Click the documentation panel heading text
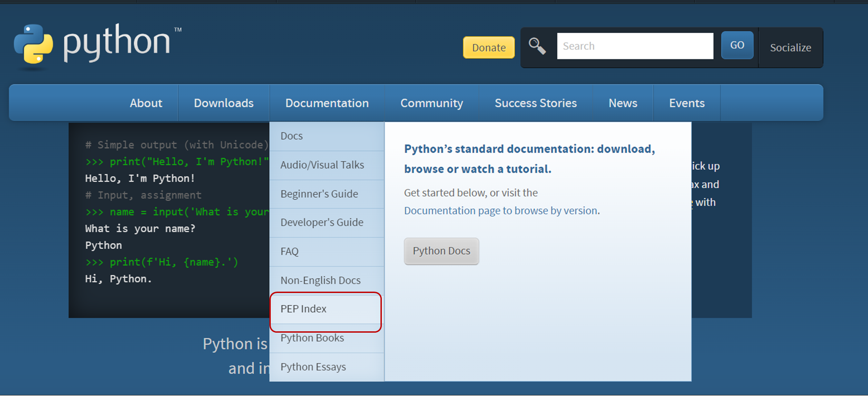The height and width of the screenshot is (400, 868). coord(529,159)
